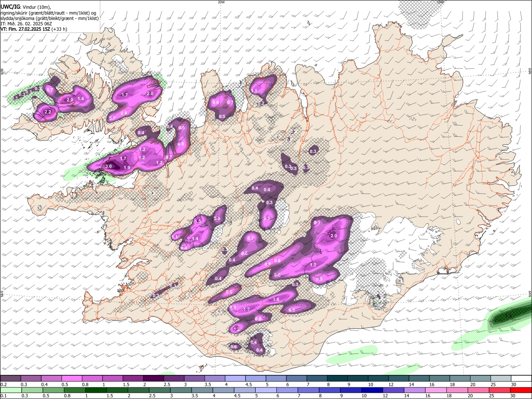Click 'VT: Fim. 27.02.2025 15Z (+33 h)' valid time
Image resolution: width=532 pixels, height=399 pixels.
click(x=34, y=29)
